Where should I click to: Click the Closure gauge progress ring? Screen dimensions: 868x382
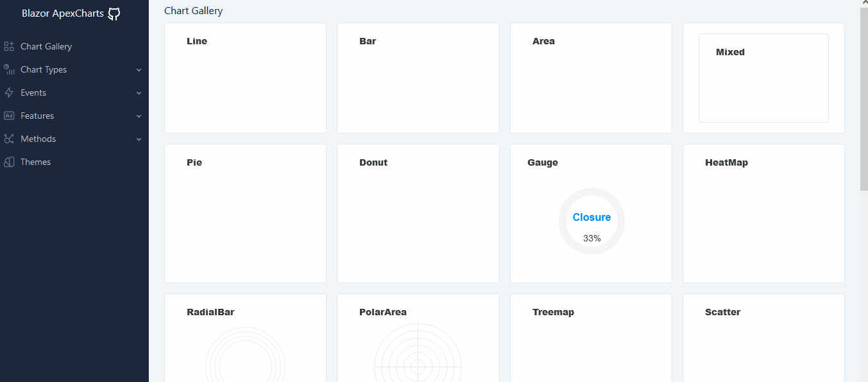(x=591, y=221)
